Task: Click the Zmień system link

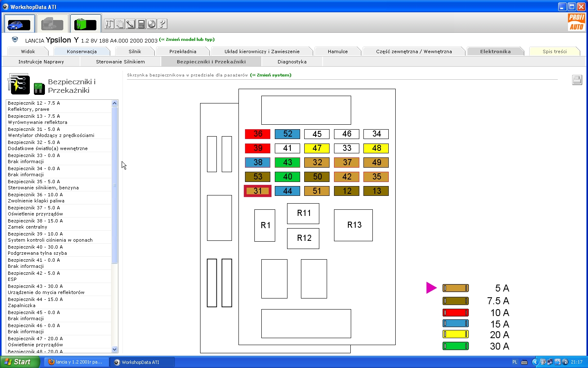Action: [271, 75]
